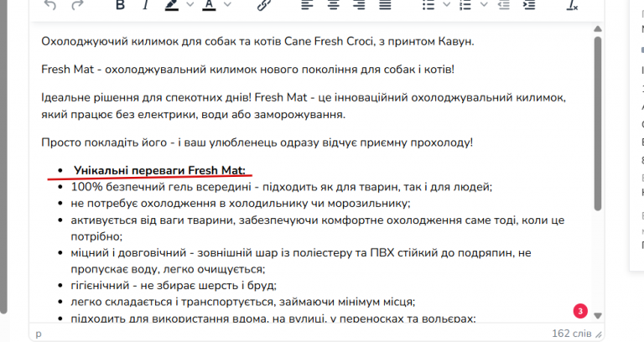Click the 162 слів word count
The width and height of the screenshot is (644, 342).
tap(571, 334)
